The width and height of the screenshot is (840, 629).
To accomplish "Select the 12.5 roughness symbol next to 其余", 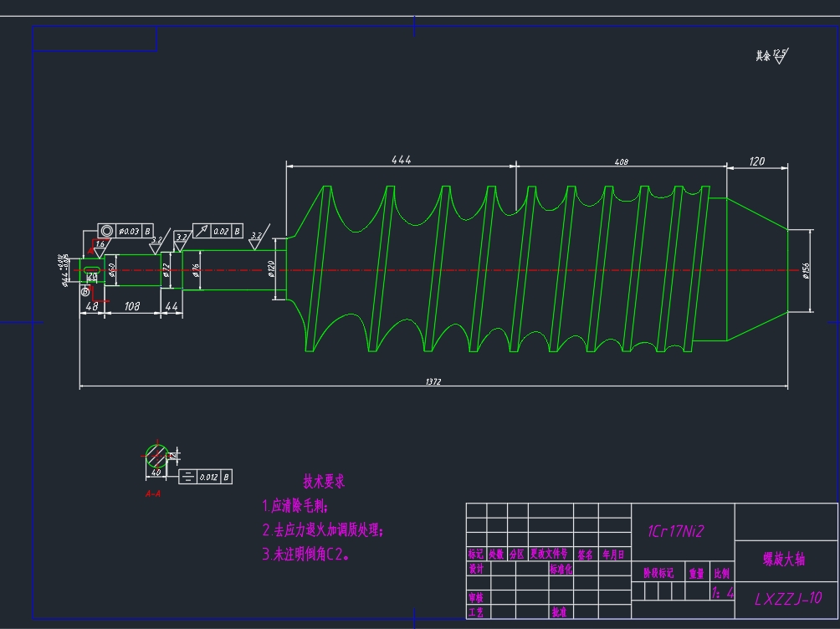I will click(781, 56).
